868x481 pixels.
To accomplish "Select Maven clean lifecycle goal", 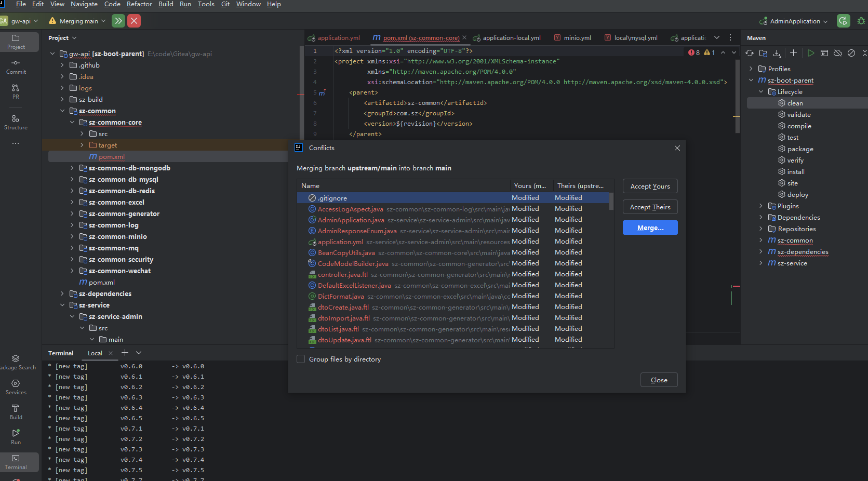I will coord(807,103).
